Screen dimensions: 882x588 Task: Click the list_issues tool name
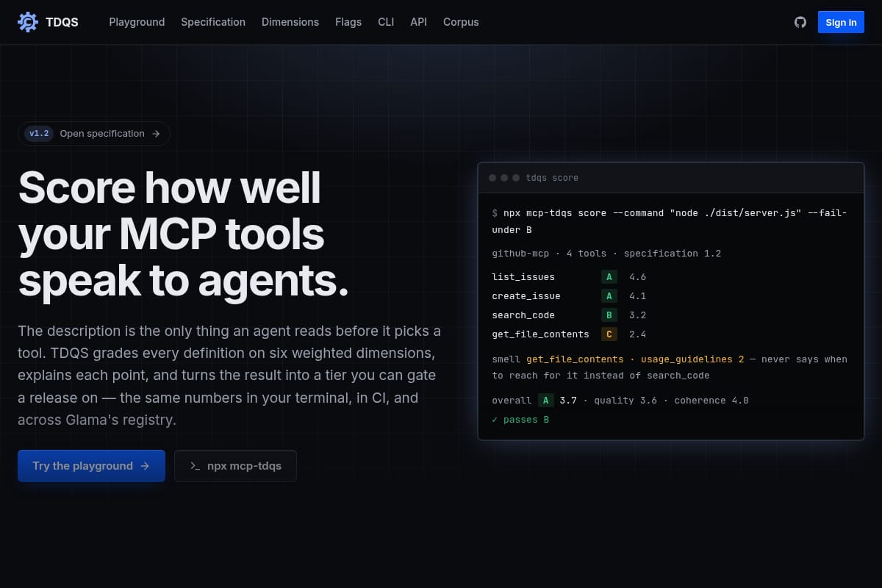tap(523, 277)
